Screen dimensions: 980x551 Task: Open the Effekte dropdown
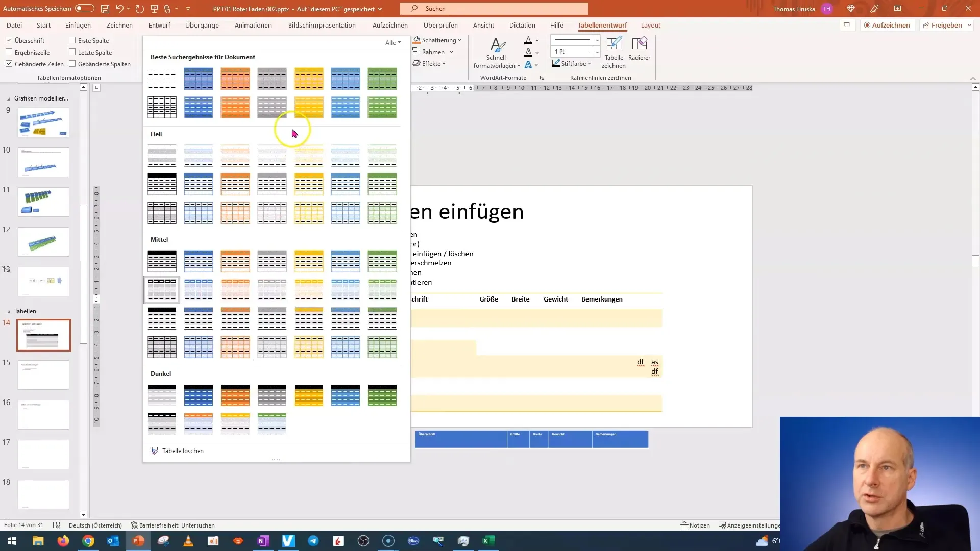429,64
